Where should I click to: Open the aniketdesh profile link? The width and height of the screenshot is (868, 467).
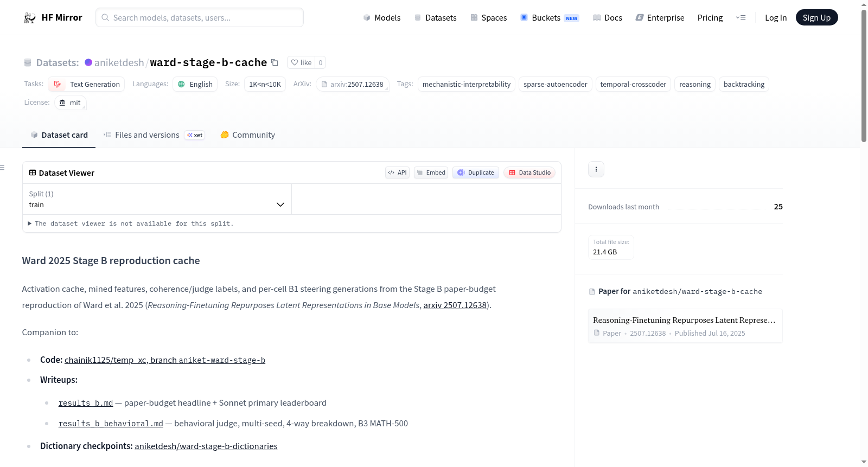(119, 62)
